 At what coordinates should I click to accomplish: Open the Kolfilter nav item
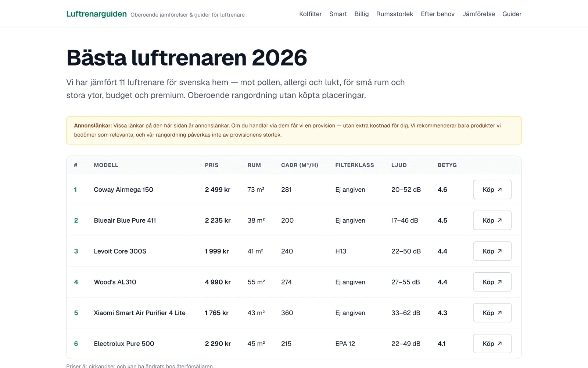pos(310,14)
